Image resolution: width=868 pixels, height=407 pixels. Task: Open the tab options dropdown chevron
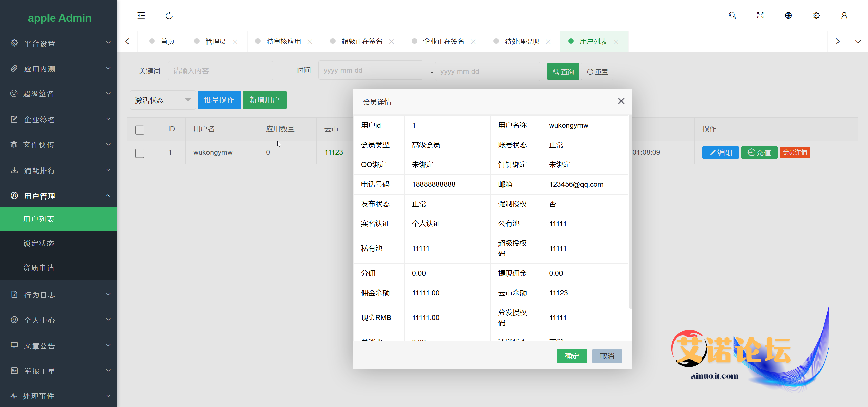(x=858, y=41)
